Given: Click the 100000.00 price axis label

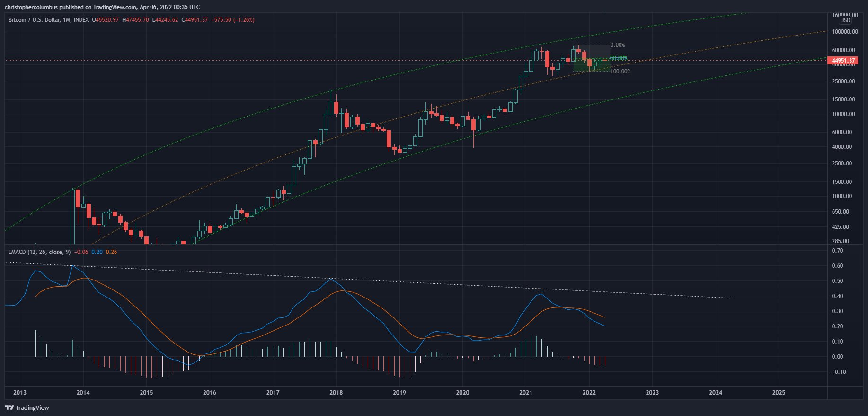Looking at the screenshot, I should pos(845,32).
